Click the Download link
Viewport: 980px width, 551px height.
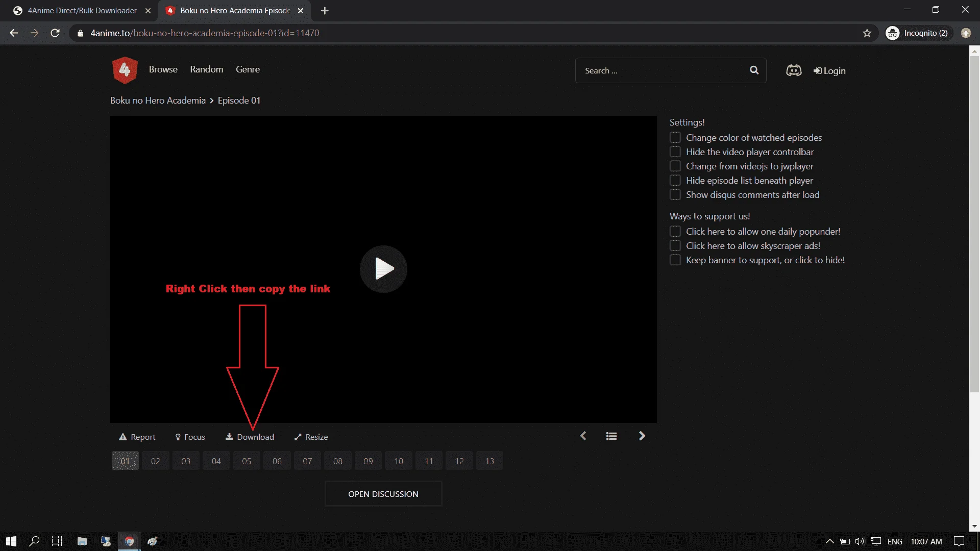(x=250, y=437)
